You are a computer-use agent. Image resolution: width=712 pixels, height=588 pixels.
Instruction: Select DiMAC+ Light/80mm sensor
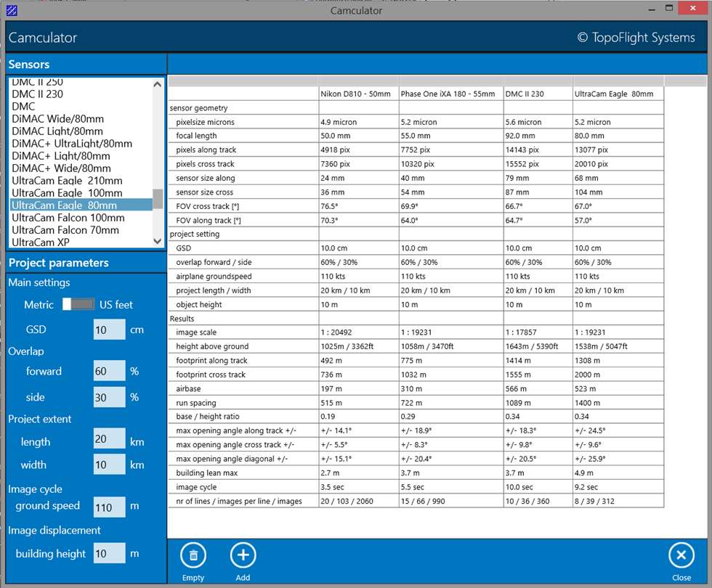[x=61, y=155]
